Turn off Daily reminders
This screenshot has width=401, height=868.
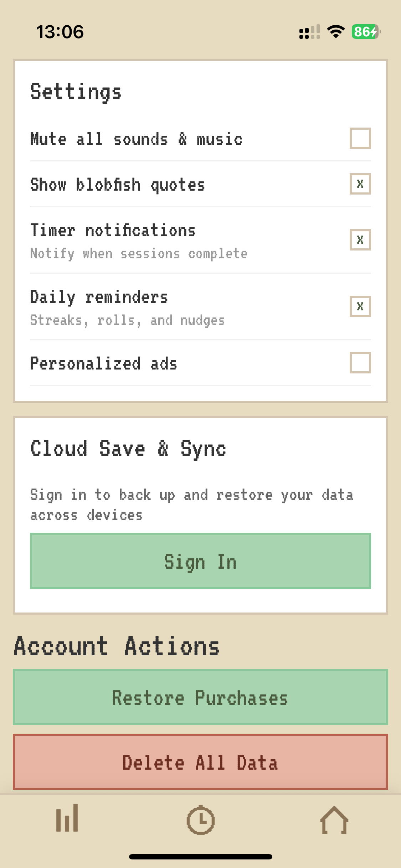click(360, 306)
